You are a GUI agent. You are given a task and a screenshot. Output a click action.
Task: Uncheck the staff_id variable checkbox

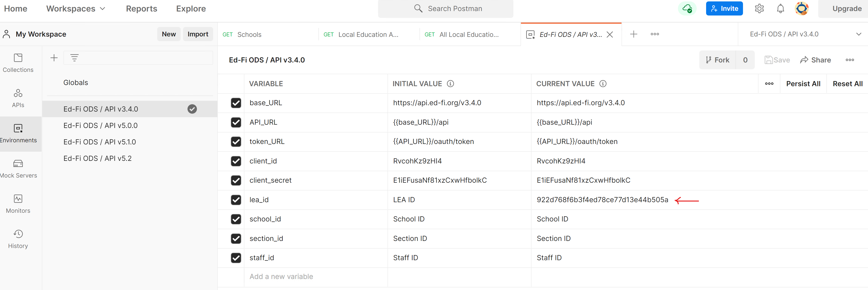236,258
